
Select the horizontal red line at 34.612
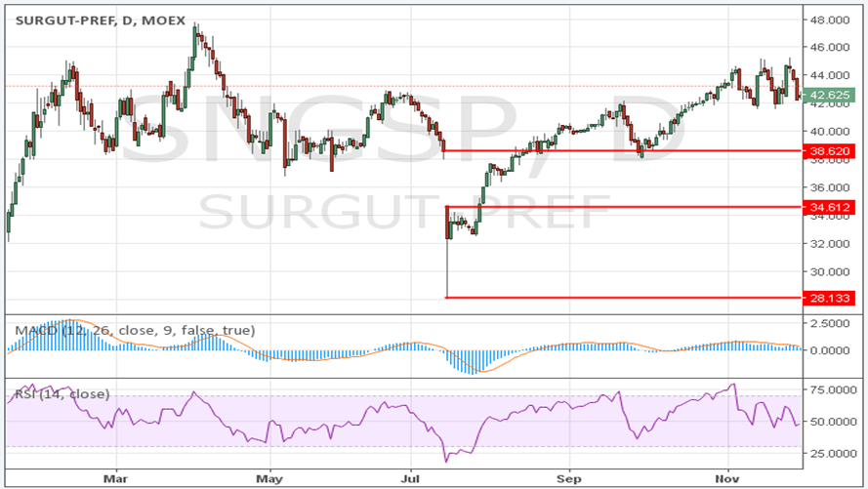point(625,207)
